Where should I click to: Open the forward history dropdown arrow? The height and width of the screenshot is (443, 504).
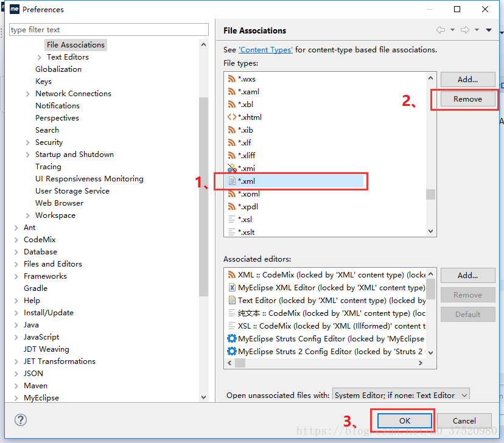point(477,30)
